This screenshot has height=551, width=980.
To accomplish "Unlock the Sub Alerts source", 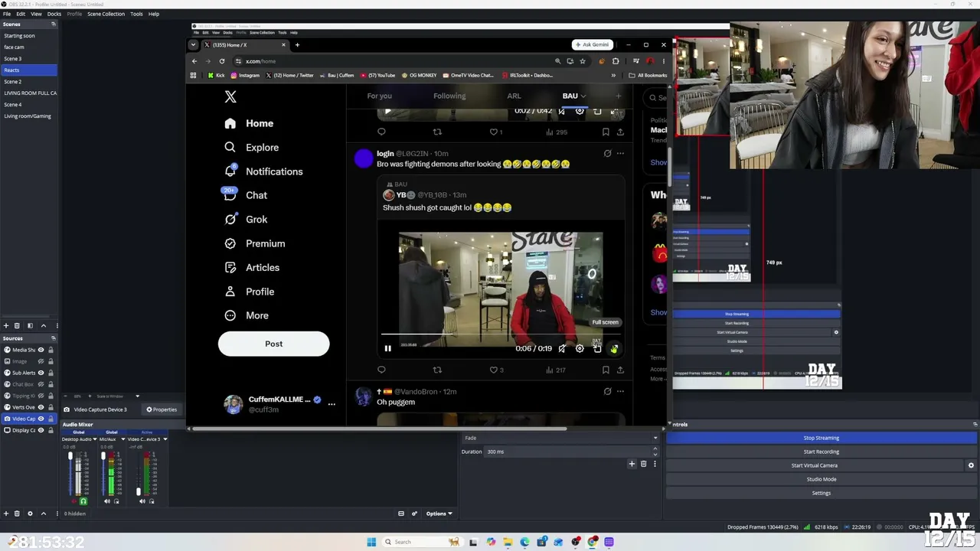I will (51, 373).
